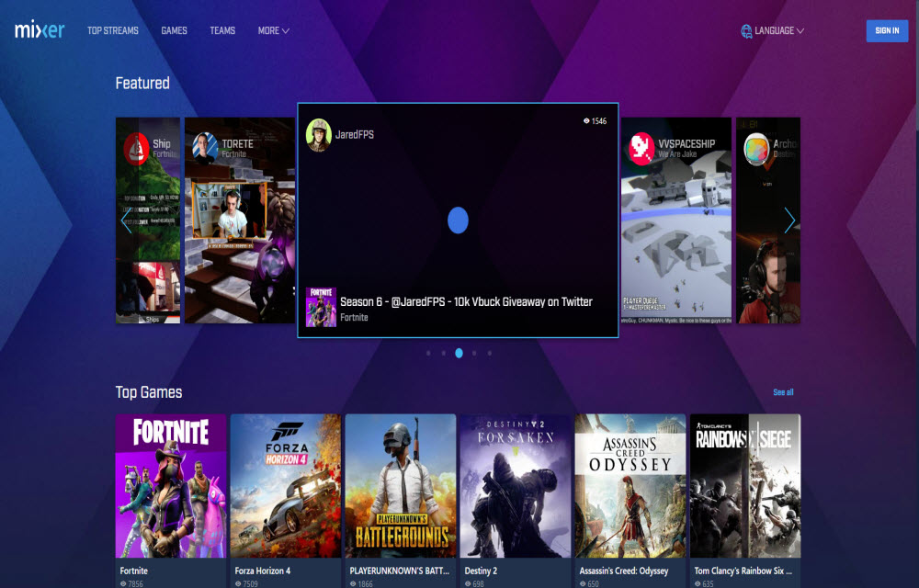Screen dimensions: 919x588
Task: Click the Mixer logo
Action: (x=40, y=30)
